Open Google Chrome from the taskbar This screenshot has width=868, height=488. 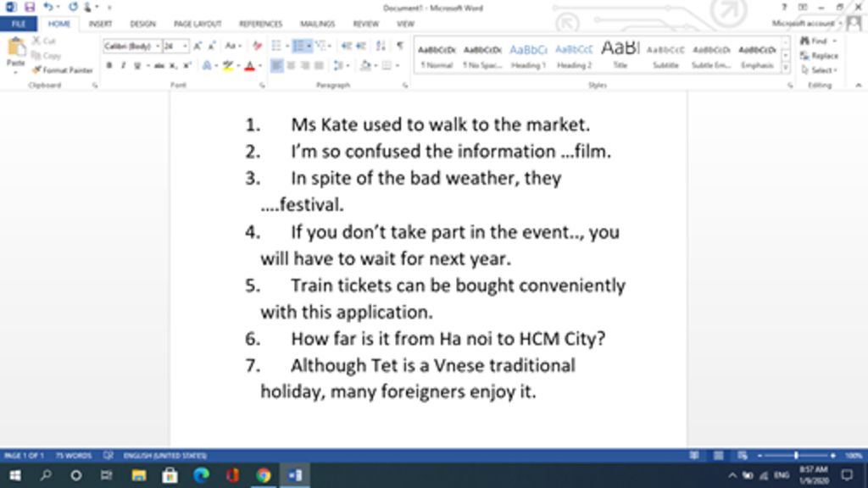tap(264, 475)
